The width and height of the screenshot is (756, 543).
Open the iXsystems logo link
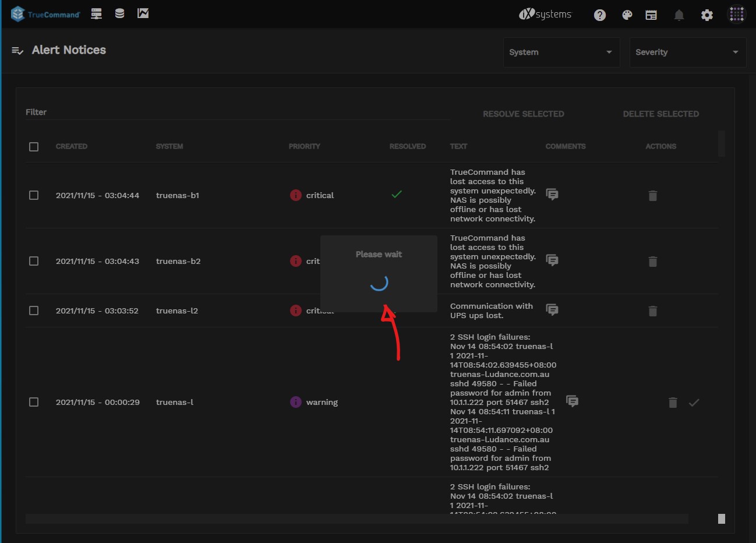(545, 14)
